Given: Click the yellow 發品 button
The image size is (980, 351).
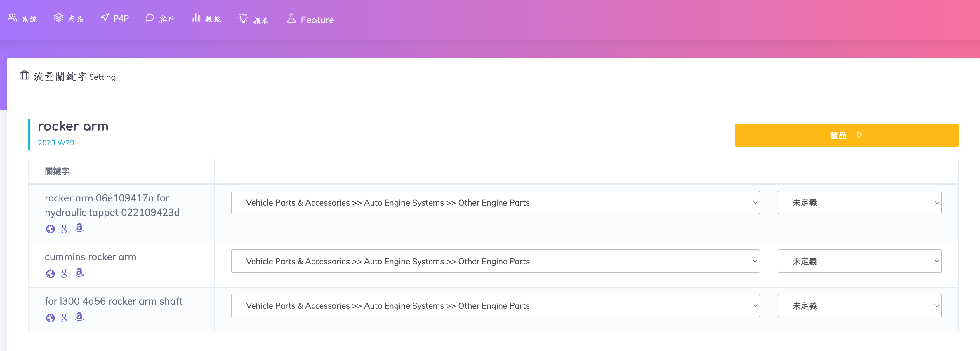Looking at the screenshot, I should pos(847,135).
